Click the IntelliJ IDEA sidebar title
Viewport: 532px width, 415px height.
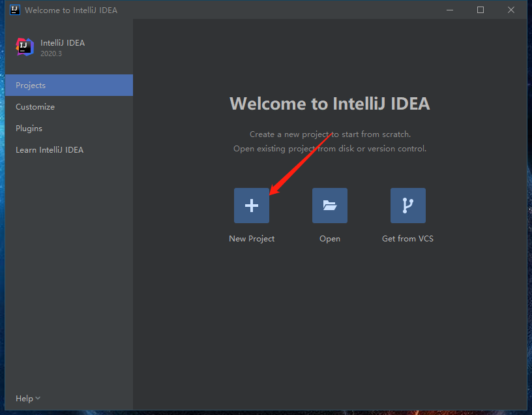click(63, 42)
